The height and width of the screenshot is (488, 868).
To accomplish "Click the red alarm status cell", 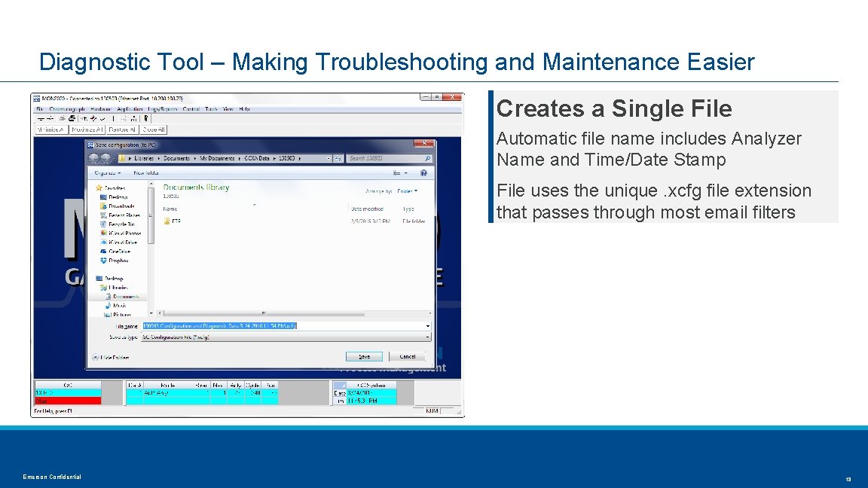I will [68, 401].
